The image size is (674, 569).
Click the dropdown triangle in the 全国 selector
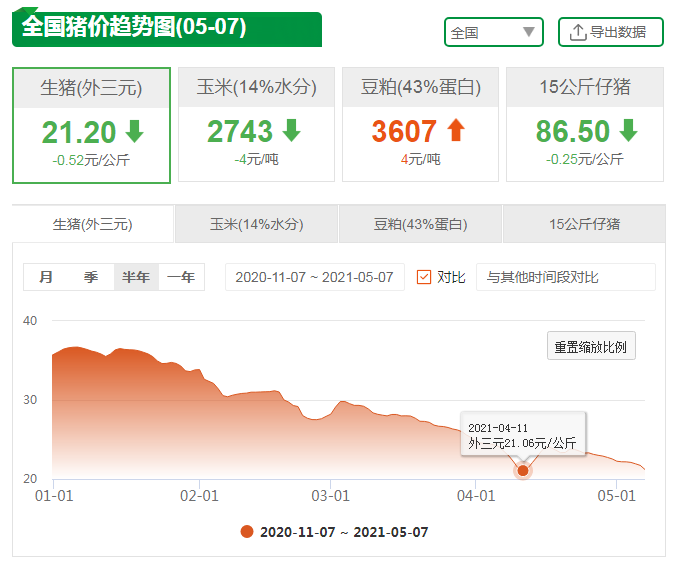(529, 32)
